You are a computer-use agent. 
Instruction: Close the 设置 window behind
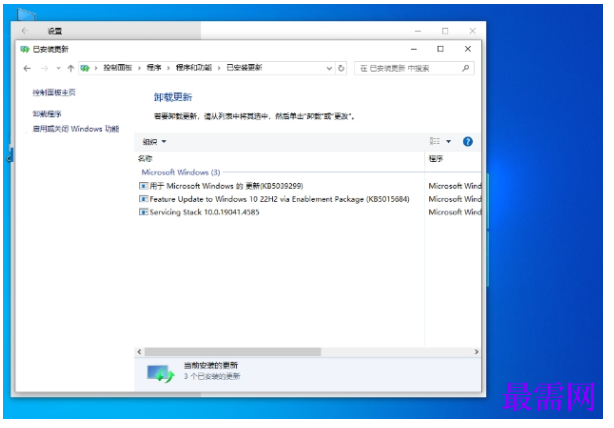(x=472, y=31)
